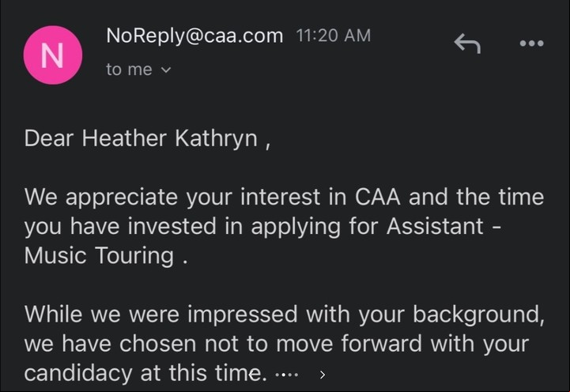Tap the word "background," in the message
This screenshot has height=392, width=570.
click(479, 314)
